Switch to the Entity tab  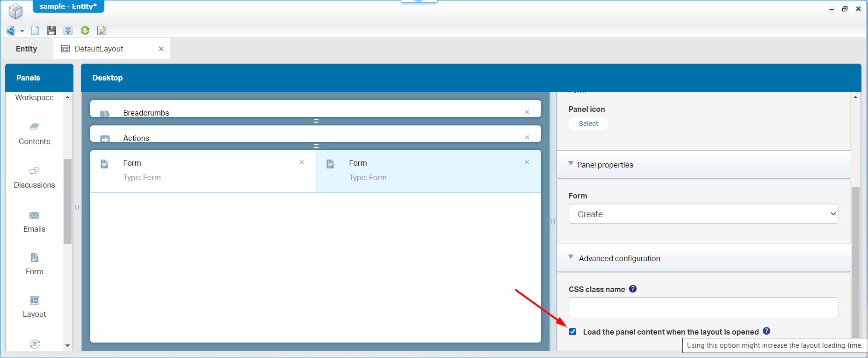tap(26, 49)
